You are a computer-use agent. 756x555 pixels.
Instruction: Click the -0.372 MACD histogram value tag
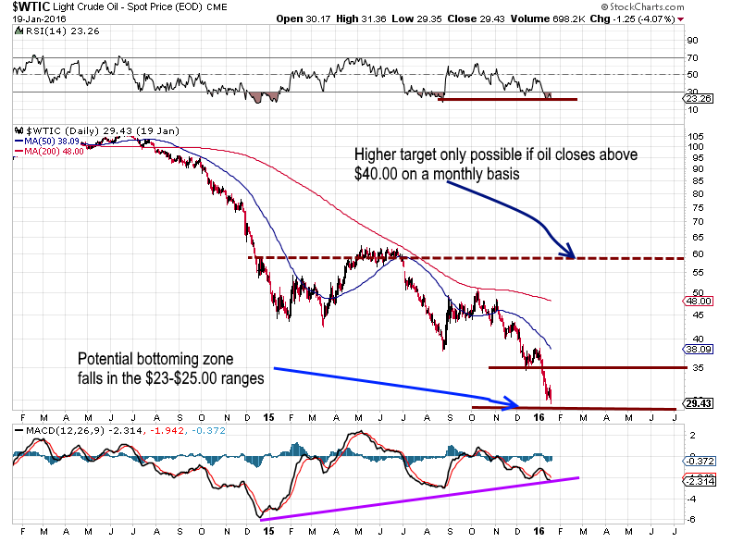pos(700,461)
